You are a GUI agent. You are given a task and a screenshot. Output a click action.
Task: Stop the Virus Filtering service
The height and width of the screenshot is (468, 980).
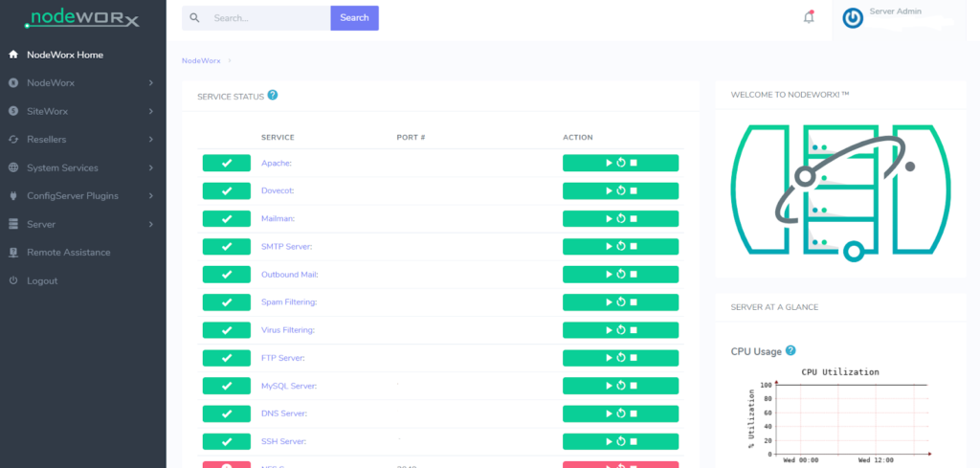(x=634, y=330)
